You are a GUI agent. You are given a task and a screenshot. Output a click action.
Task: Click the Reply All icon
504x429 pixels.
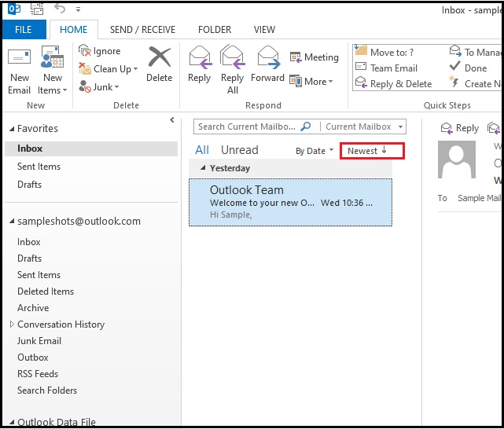(x=233, y=57)
